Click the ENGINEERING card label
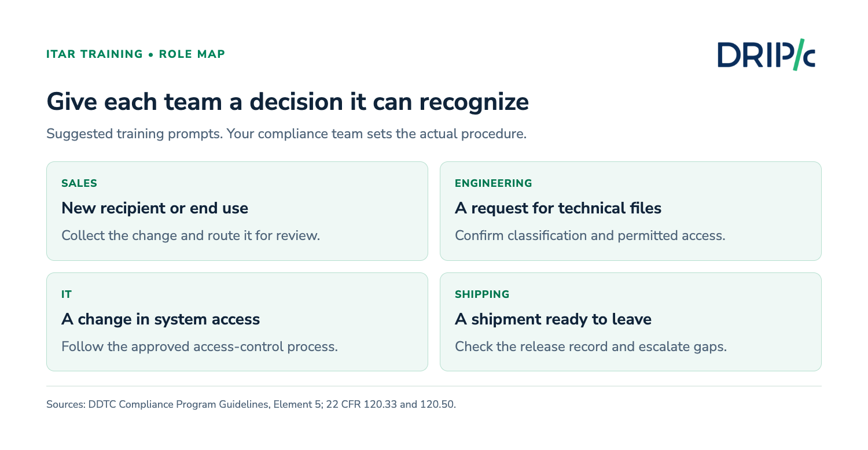Image resolution: width=868 pixels, height=450 pixels. point(494,183)
